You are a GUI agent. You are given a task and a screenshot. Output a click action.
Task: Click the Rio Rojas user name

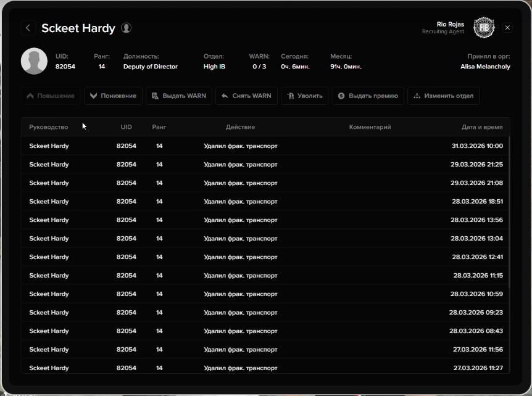click(450, 24)
